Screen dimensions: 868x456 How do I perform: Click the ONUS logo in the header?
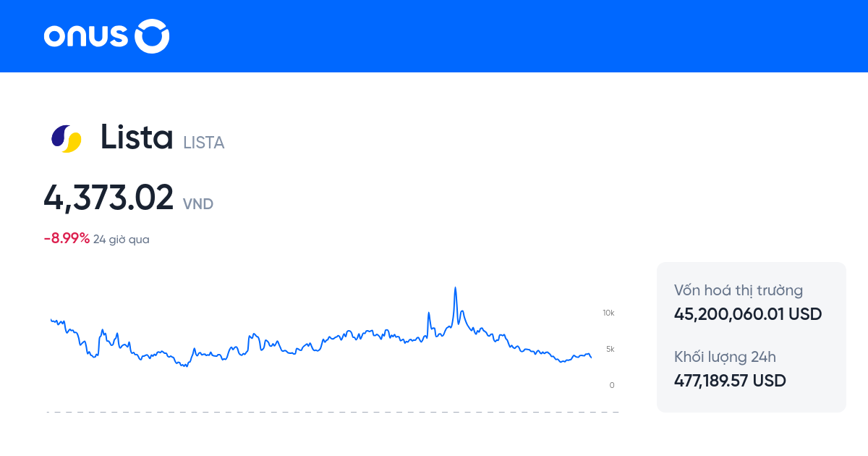106,36
